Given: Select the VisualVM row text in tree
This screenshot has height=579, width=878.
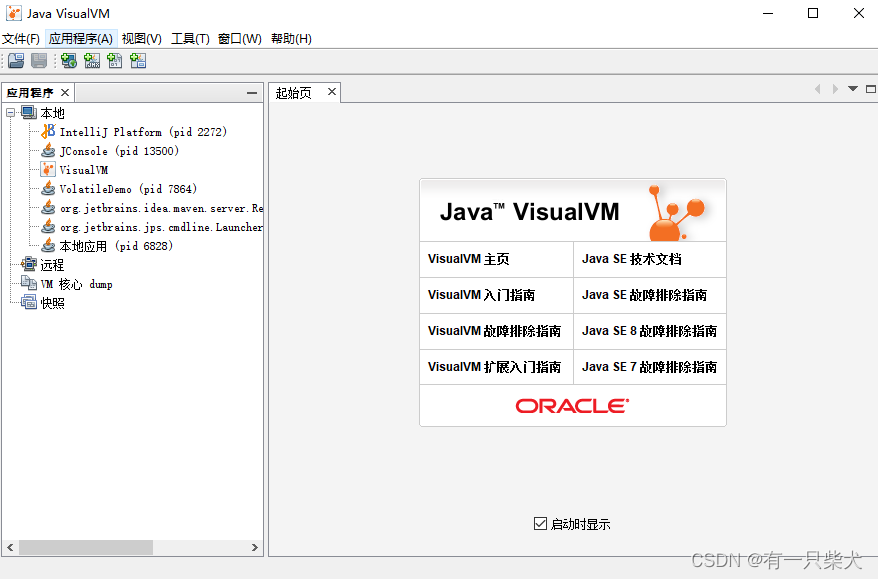Looking at the screenshot, I should (84, 170).
